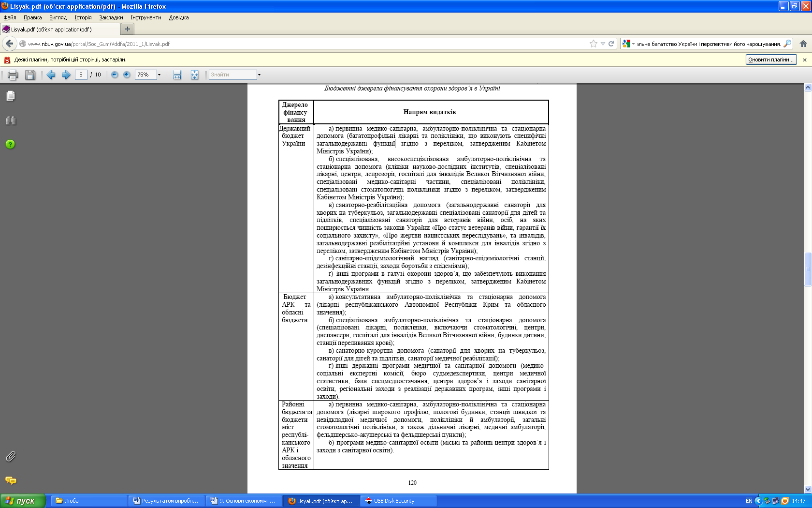This screenshot has height=508, width=812.
Task: Open the Інструменти menu
Action: (x=146, y=17)
